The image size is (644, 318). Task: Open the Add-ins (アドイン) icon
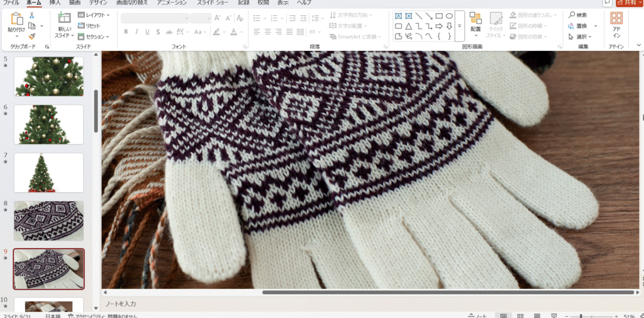(x=617, y=19)
